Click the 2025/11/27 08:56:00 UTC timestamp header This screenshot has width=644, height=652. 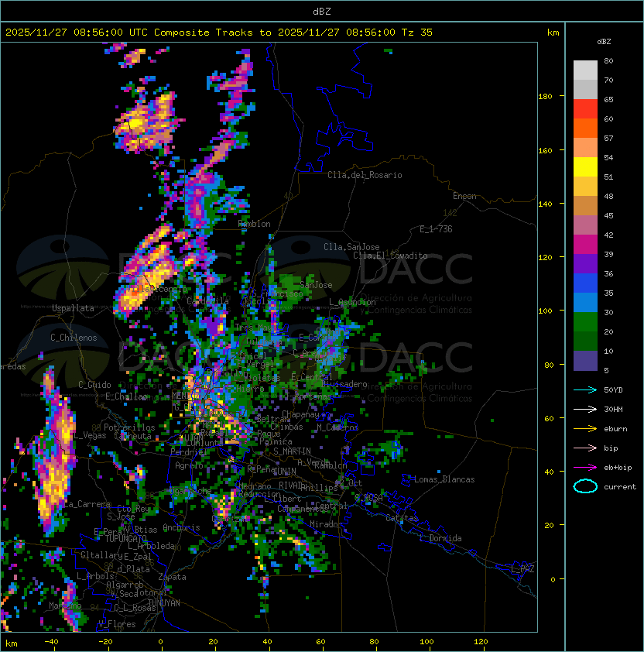tap(76, 33)
